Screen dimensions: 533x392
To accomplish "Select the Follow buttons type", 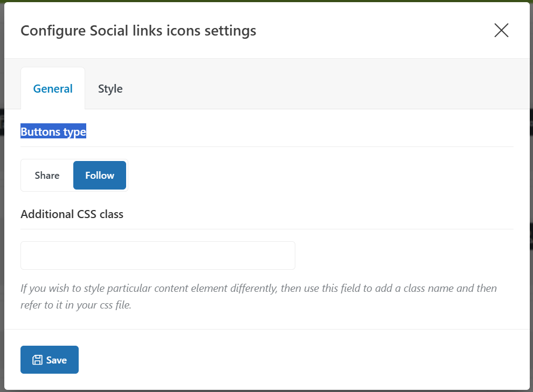I will coord(100,176).
